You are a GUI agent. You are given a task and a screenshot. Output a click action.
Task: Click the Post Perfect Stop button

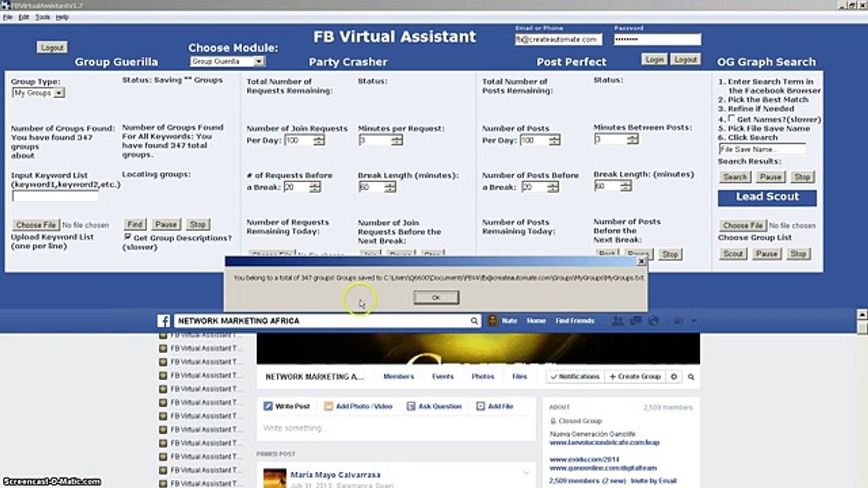pos(670,254)
